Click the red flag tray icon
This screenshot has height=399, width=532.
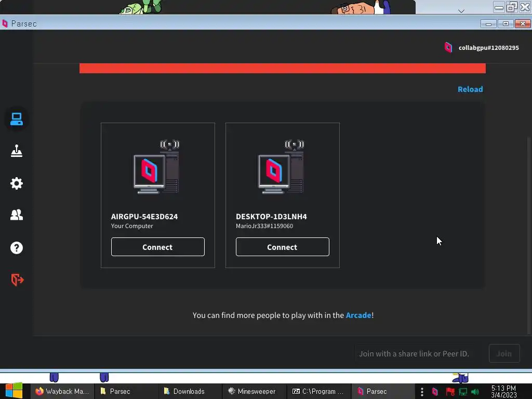(x=450, y=392)
